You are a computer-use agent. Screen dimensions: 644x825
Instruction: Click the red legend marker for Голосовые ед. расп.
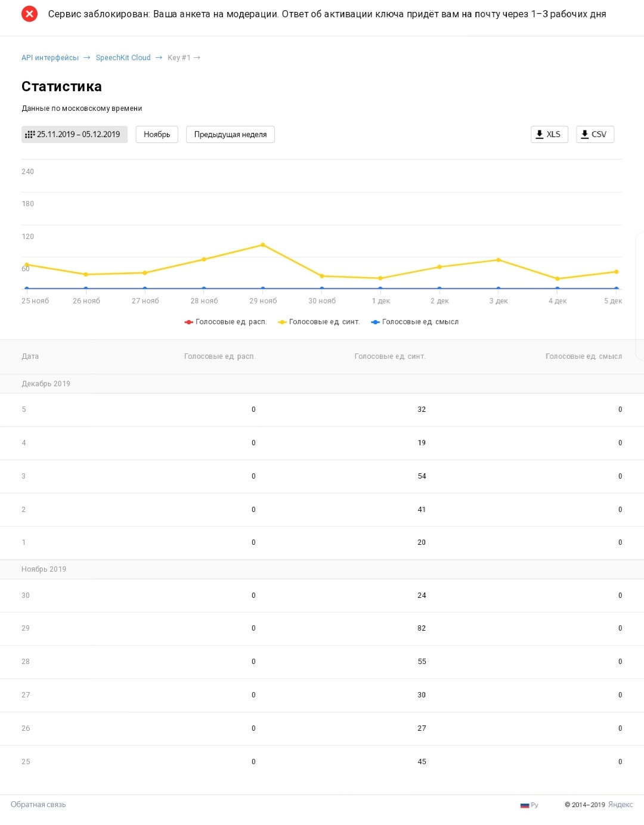coord(187,321)
